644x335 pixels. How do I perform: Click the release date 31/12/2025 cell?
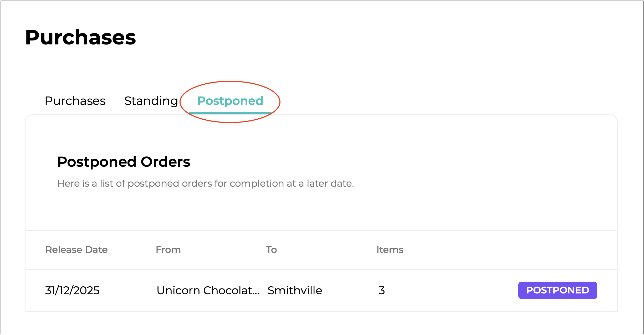tap(72, 291)
